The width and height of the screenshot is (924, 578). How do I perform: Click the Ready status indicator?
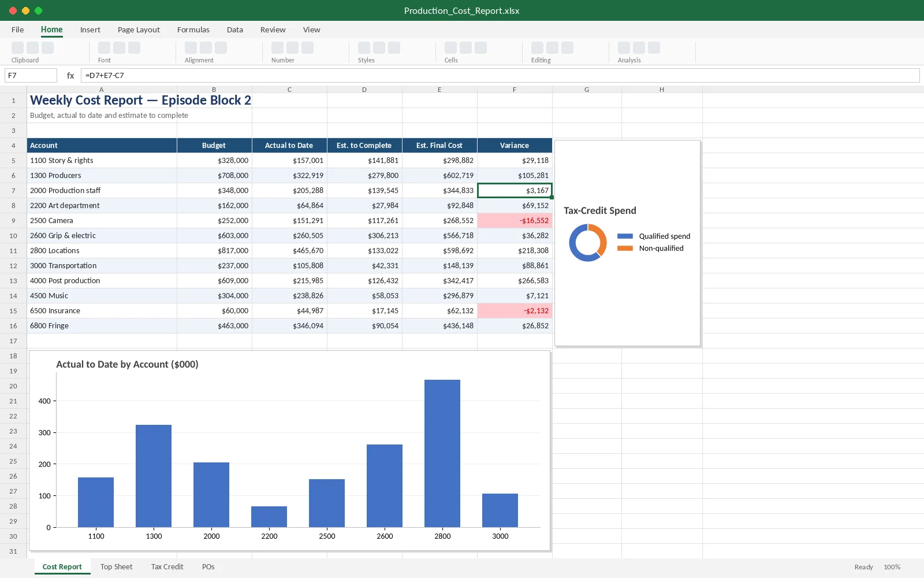coord(863,567)
